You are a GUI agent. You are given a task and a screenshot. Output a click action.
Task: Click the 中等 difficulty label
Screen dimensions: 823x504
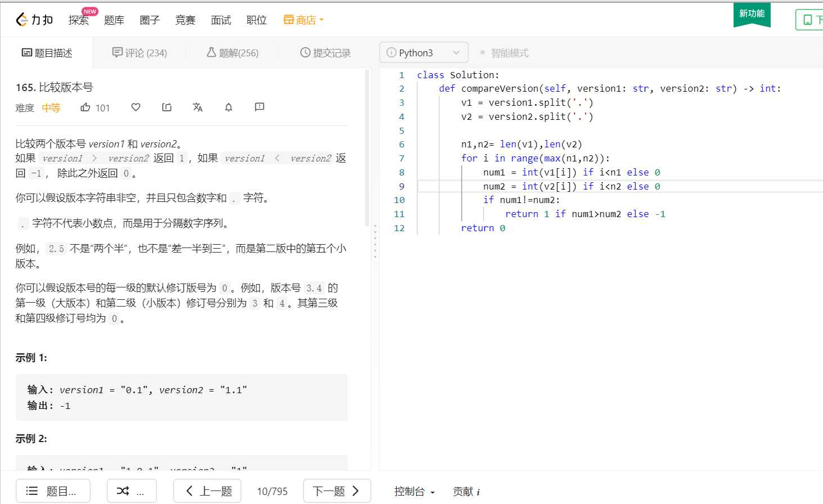(x=51, y=107)
